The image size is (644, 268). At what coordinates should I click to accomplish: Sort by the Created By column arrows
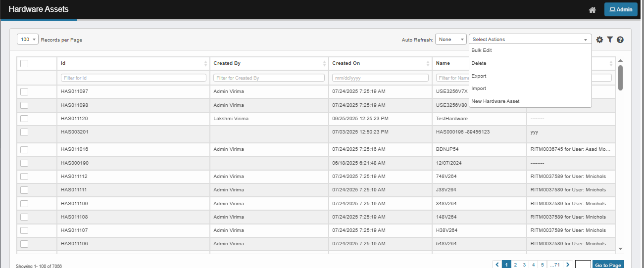click(x=324, y=64)
